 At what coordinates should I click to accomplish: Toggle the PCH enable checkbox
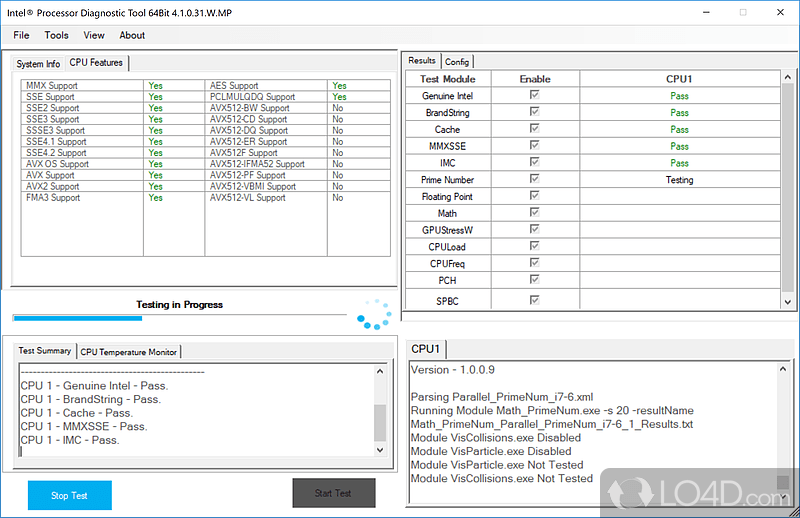point(535,279)
